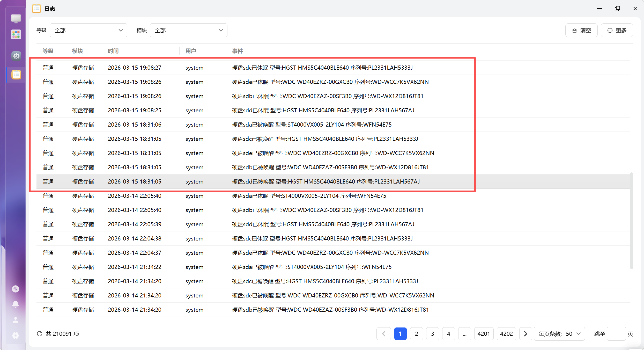
Task: Click the next page arrow
Action: [x=525, y=334]
